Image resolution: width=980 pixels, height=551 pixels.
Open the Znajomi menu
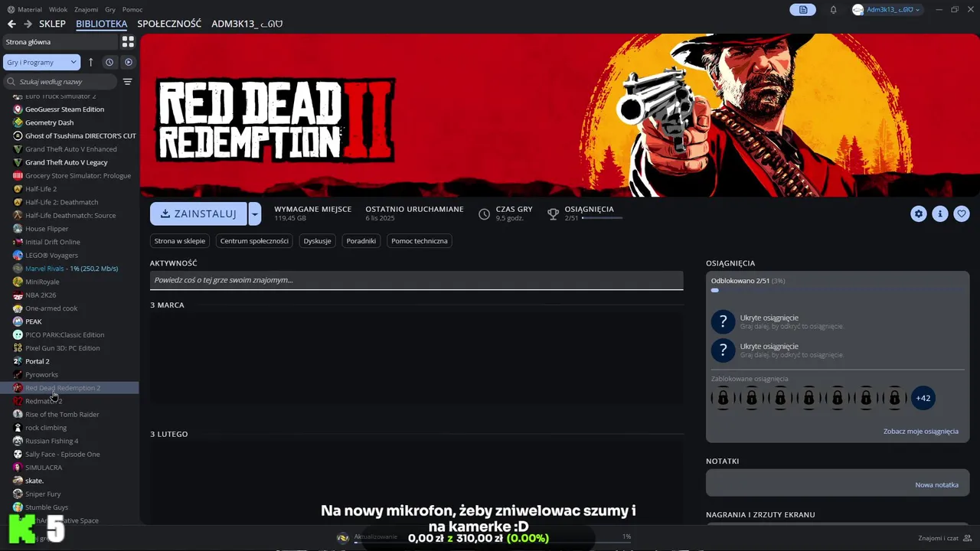pyautogui.click(x=86, y=10)
